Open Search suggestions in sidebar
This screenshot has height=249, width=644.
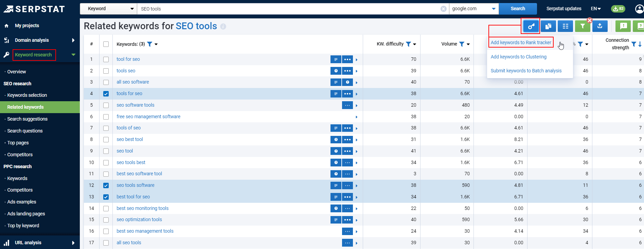(x=28, y=119)
